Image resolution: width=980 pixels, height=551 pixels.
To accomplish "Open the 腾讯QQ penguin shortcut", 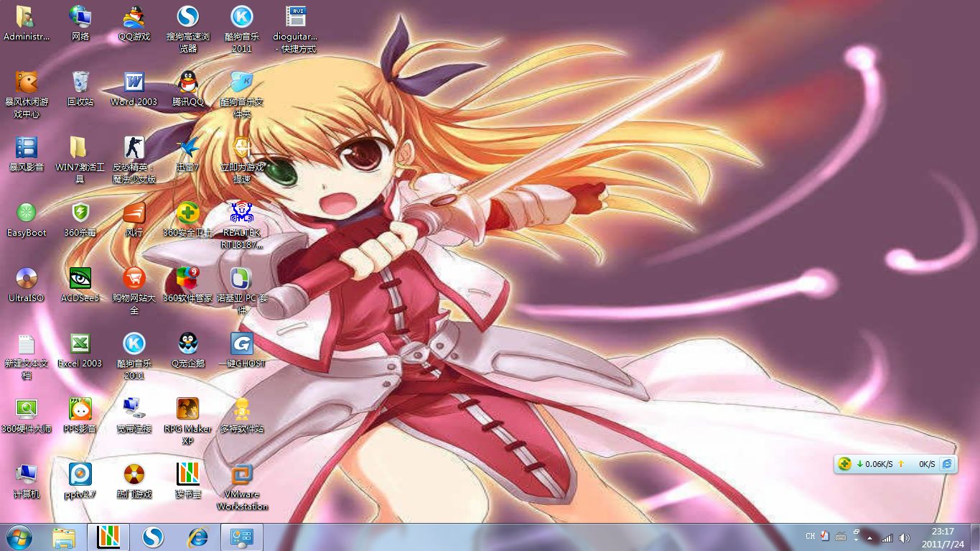I will pos(188,88).
